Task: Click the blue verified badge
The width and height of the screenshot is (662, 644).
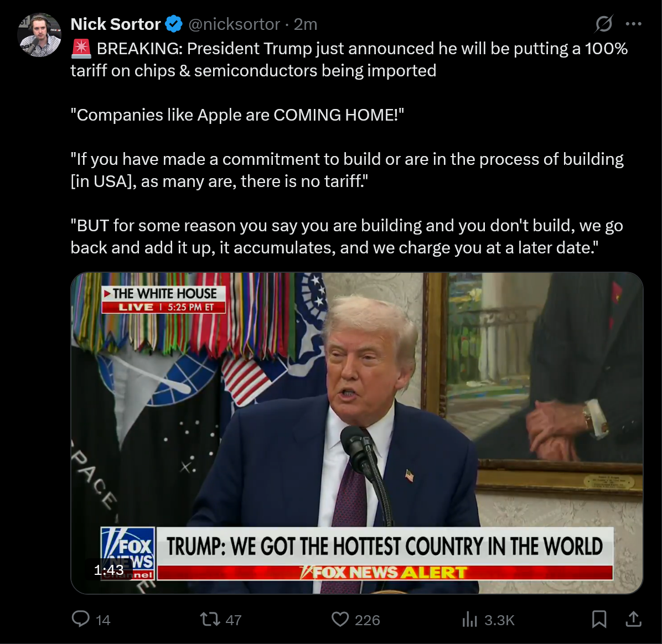Action: [173, 24]
